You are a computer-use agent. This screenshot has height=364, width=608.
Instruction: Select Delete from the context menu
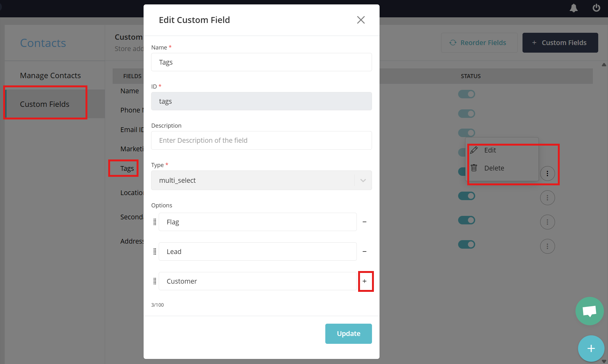click(x=494, y=168)
